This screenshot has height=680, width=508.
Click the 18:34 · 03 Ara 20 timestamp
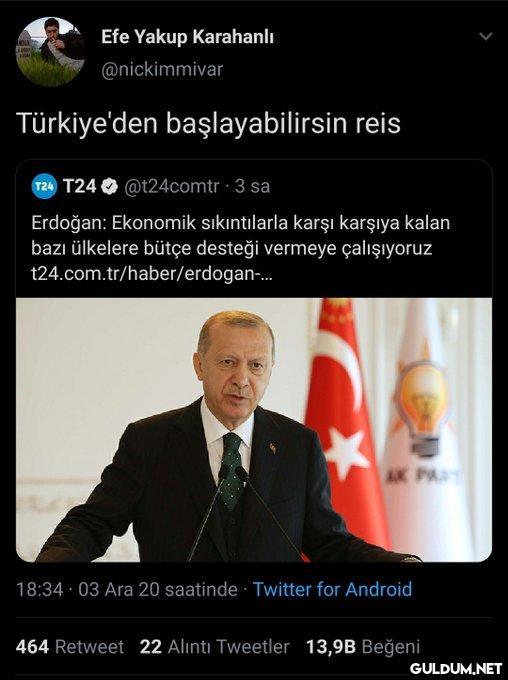coord(127,589)
